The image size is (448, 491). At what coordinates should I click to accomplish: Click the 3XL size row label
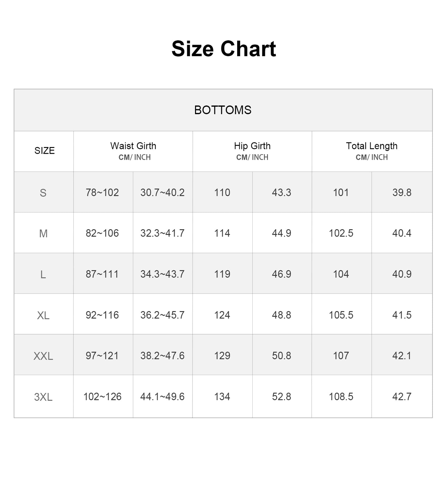tap(43, 397)
